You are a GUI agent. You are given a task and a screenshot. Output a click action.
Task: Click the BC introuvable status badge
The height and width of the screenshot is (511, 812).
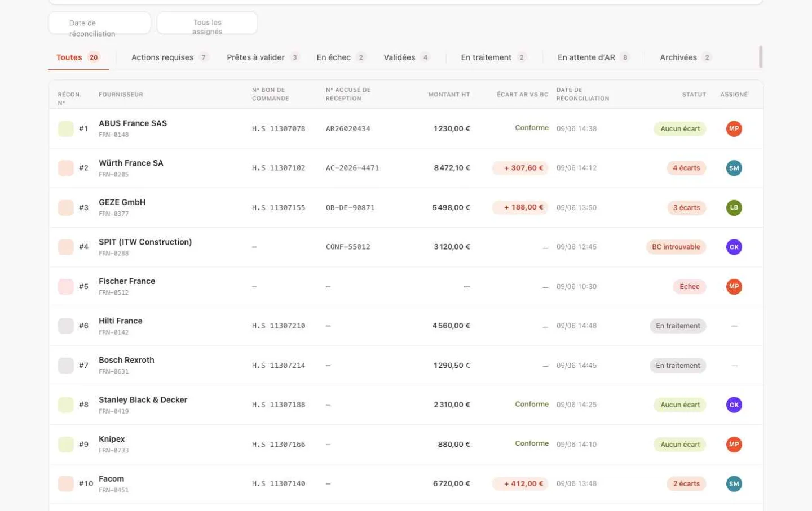[676, 247]
